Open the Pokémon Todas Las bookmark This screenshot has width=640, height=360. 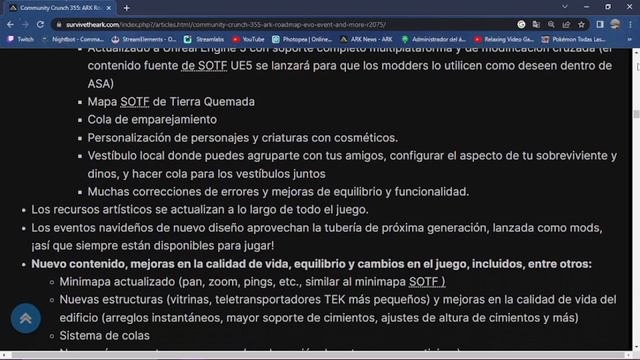click(573, 39)
